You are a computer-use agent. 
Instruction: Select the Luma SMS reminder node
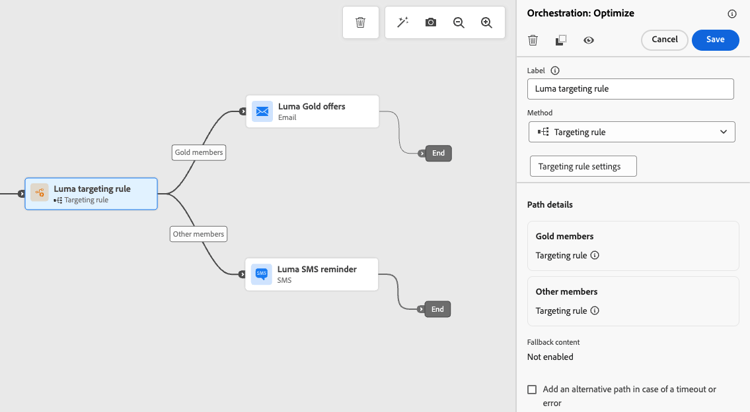point(312,274)
